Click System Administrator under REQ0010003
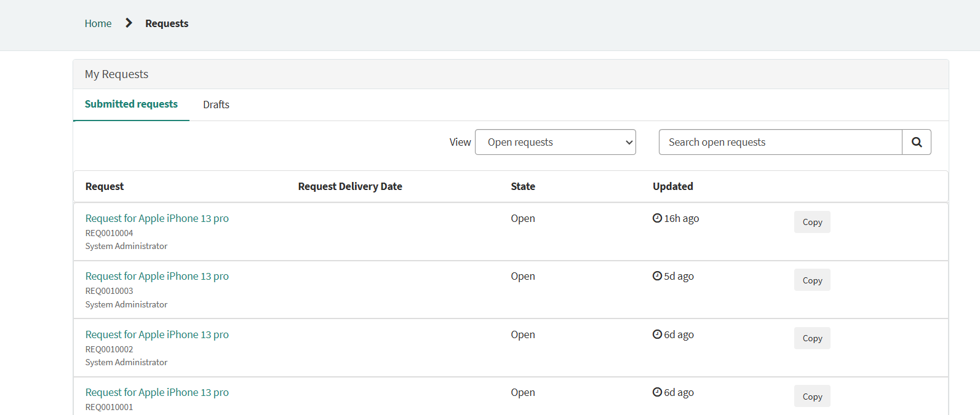 pos(126,304)
